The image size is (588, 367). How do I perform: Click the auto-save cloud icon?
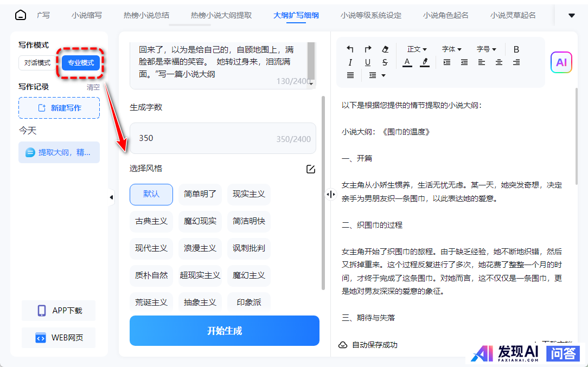[343, 345]
